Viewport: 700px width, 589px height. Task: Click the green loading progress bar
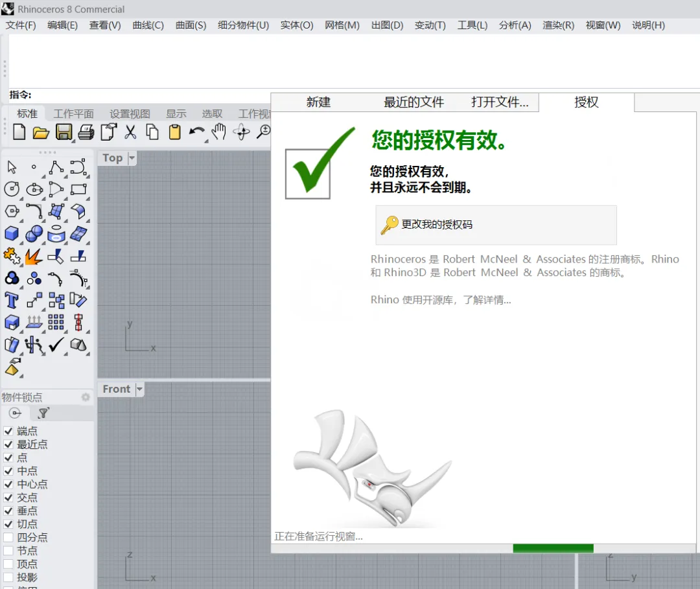tap(553, 548)
